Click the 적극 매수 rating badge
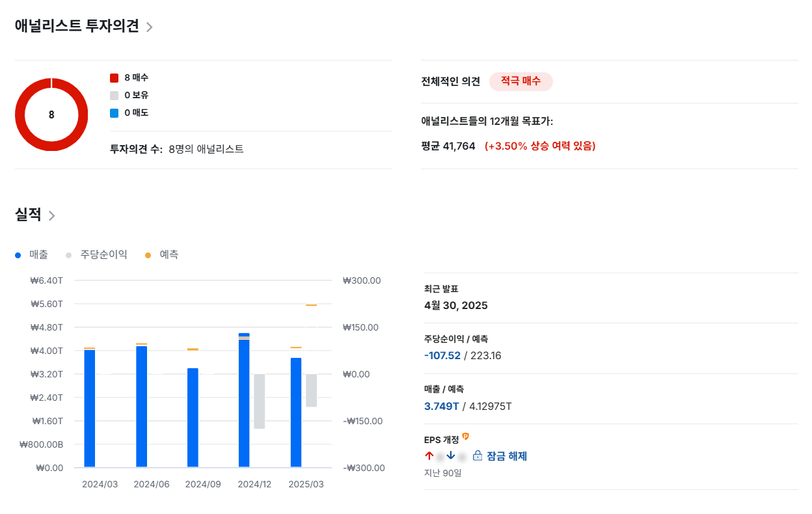Screen dimensions: 812x514 coord(521,81)
